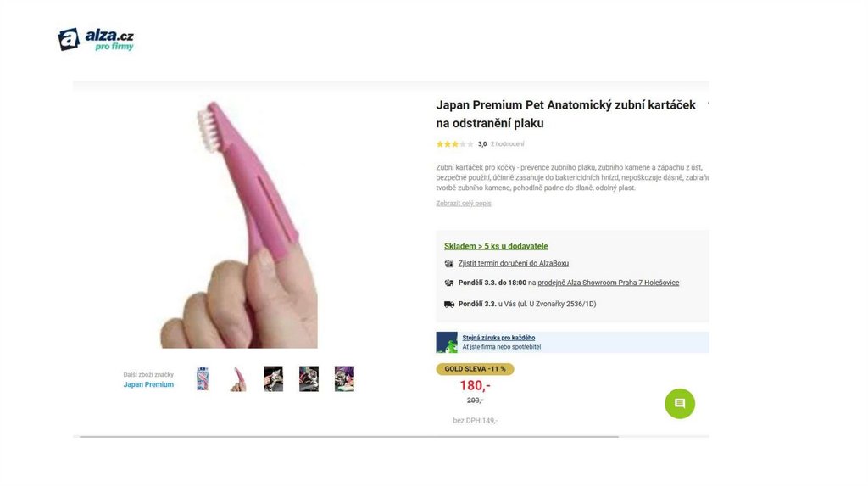
Task: Click the AlzaBox delivery icon
Action: pyautogui.click(x=449, y=264)
